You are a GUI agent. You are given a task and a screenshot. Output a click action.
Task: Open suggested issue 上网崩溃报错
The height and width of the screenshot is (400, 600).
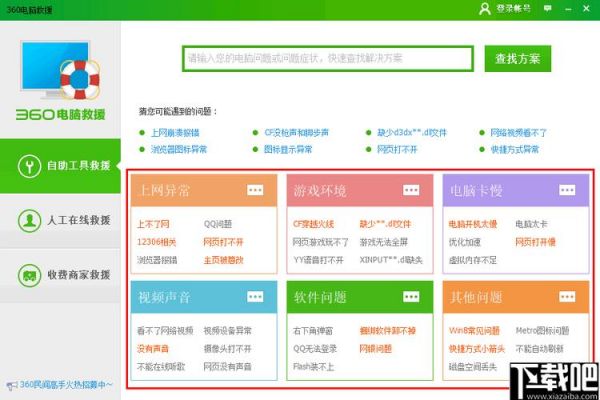click(x=175, y=133)
